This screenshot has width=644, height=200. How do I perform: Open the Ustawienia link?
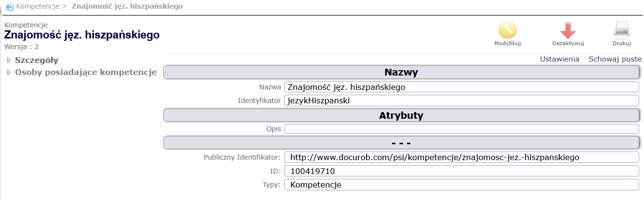coord(559,59)
